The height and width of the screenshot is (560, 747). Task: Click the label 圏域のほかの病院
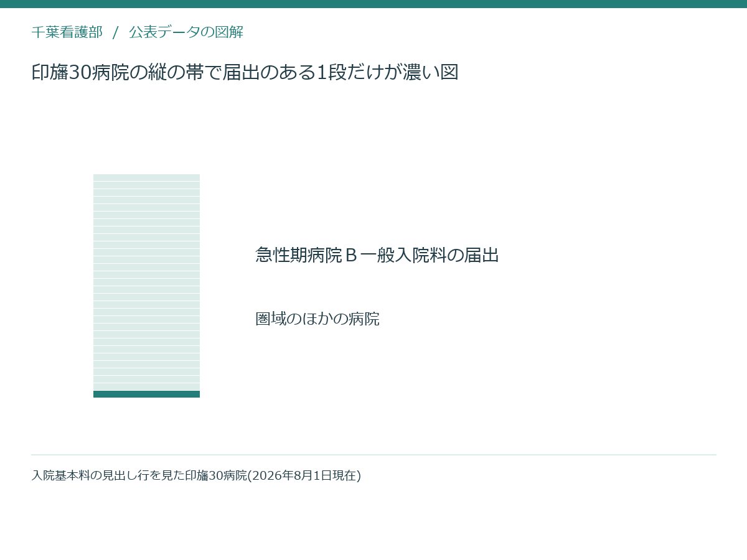click(317, 319)
